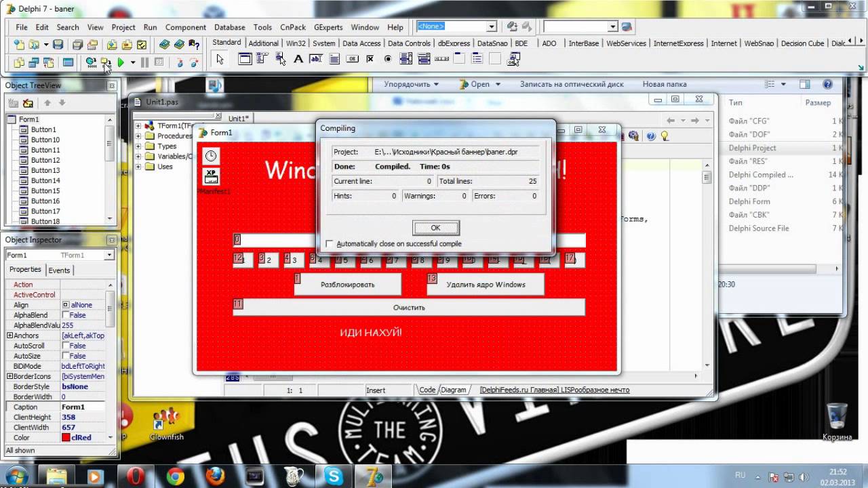Select the Button 'OK' component

(x=352, y=59)
